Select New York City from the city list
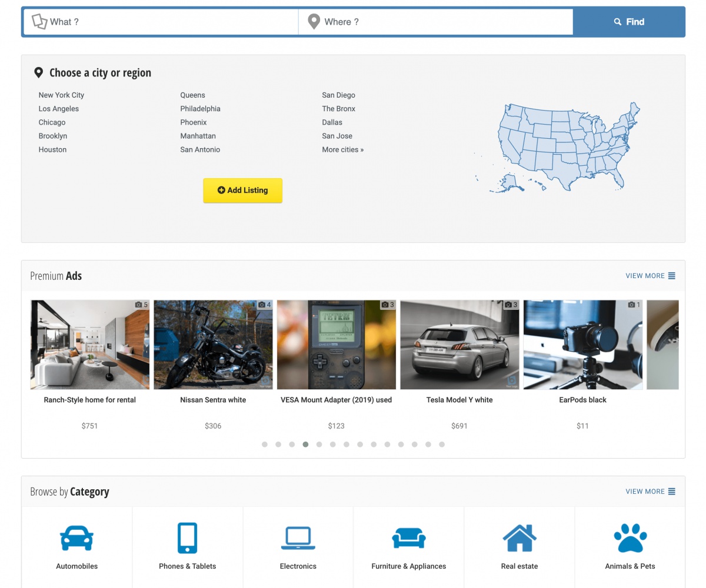Viewport: 706px width, 588px height. [61, 95]
